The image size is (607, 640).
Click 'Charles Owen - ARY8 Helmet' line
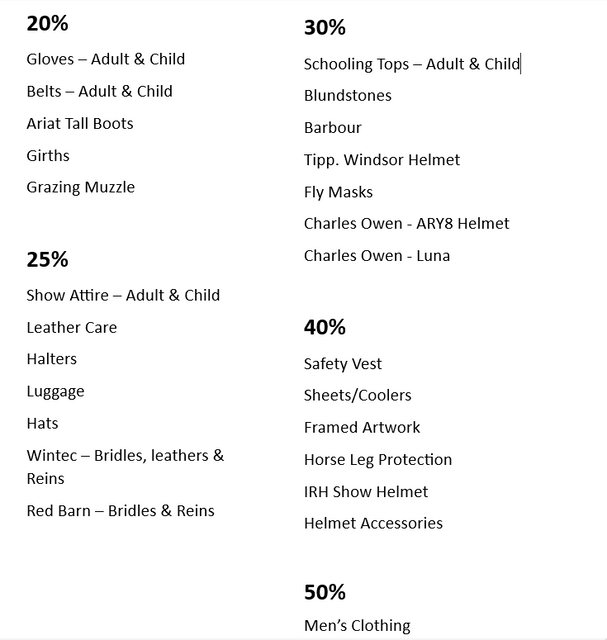tap(407, 224)
